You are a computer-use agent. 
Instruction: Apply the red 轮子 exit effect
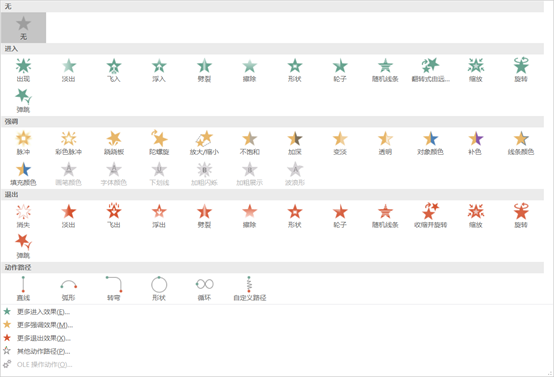[x=340, y=216]
